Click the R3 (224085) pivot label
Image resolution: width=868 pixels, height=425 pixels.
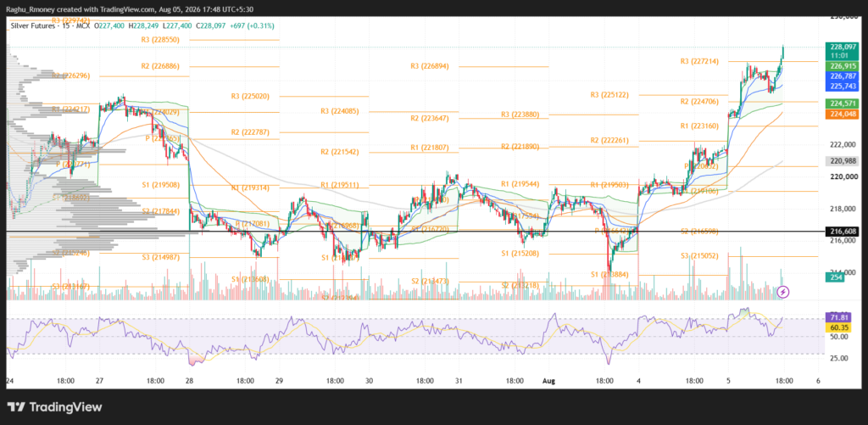(x=339, y=111)
